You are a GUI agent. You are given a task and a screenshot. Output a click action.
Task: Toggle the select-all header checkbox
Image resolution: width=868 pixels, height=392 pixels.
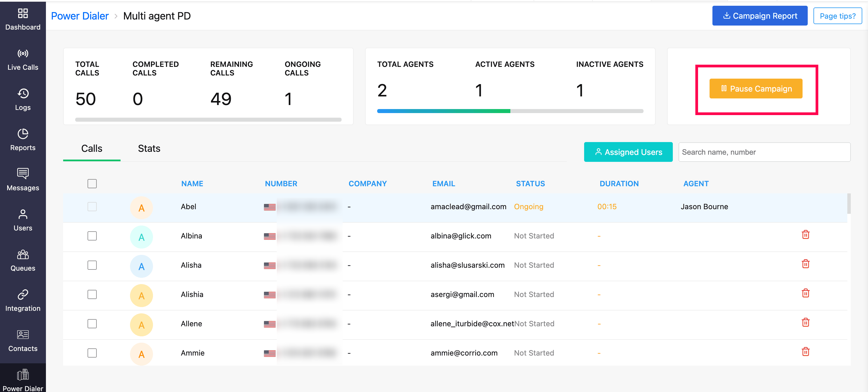pyautogui.click(x=92, y=184)
